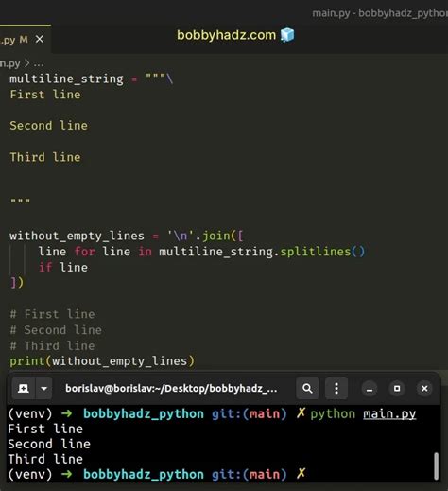Click window title main.py - bobbyhadz_python

pos(380,13)
